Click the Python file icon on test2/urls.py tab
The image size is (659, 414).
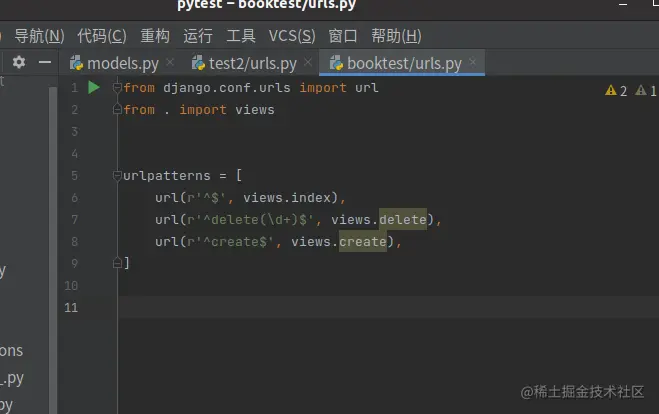pyautogui.click(x=198, y=63)
